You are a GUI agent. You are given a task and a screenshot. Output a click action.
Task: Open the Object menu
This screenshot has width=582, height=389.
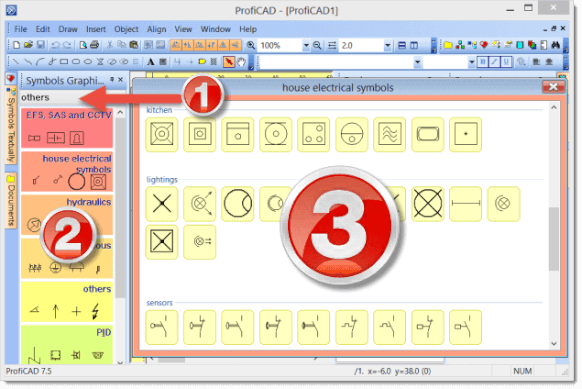[126, 29]
